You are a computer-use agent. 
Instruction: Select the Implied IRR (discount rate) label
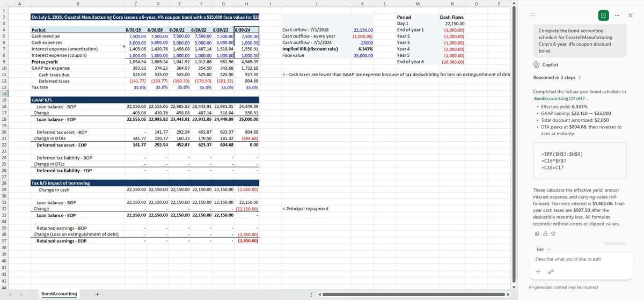316,49
